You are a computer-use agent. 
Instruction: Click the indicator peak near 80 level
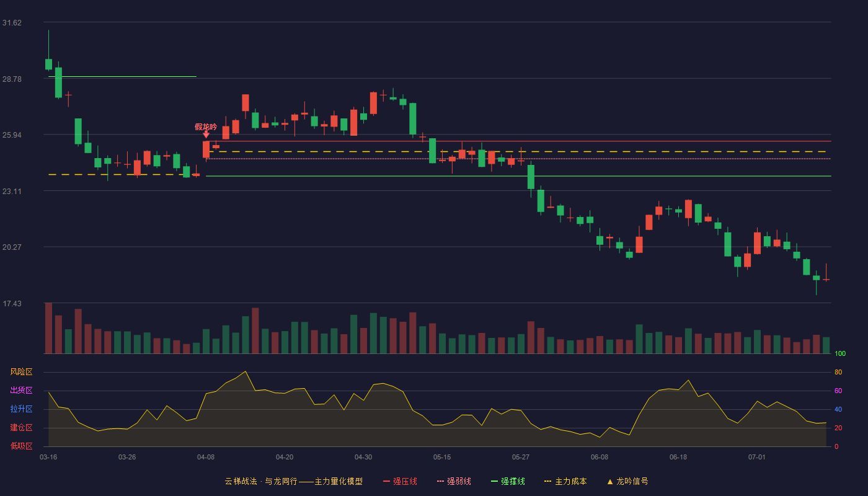246,371
